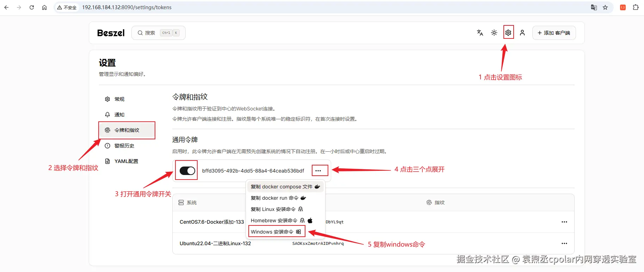
Task: Choose 复制 docker run 命令
Action: [x=285, y=198]
